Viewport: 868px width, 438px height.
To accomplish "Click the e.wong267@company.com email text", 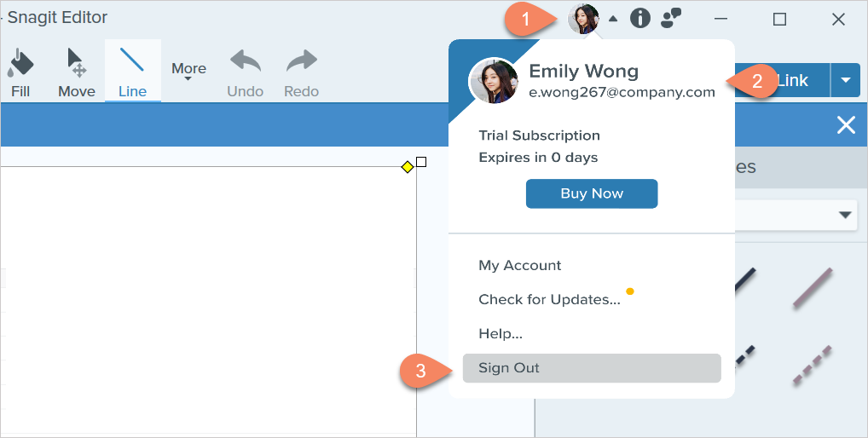I will [622, 92].
